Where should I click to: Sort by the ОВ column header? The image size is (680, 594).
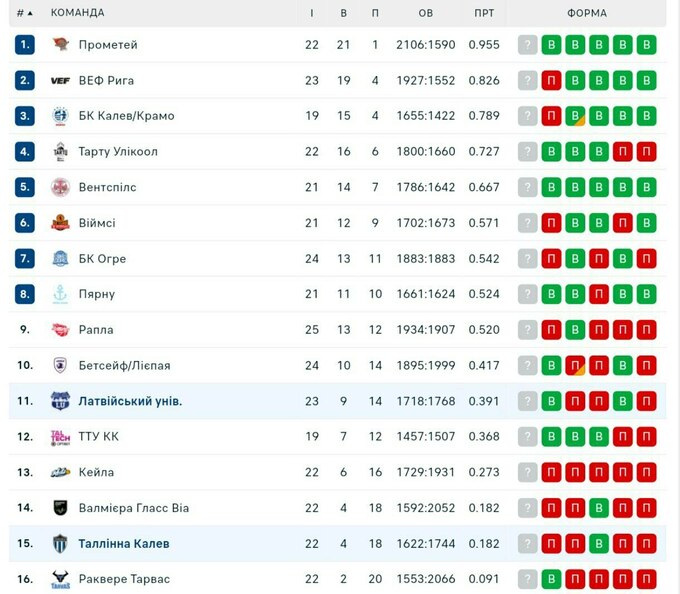click(426, 13)
